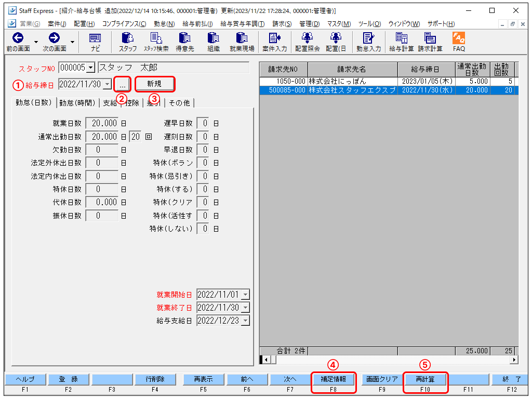Open the 就業終了日 date dropdown
Image resolution: width=532 pixels, height=399 pixels.
(x=245, y=308)
